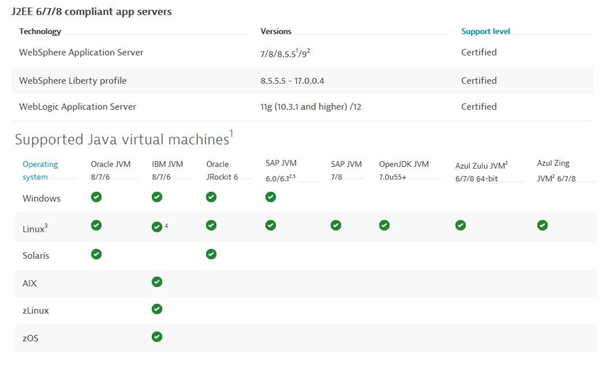Click the Linux Azul Zulu JVM checkmark
The width and height of the screenshot is (602, 365).
click(461, 225)
